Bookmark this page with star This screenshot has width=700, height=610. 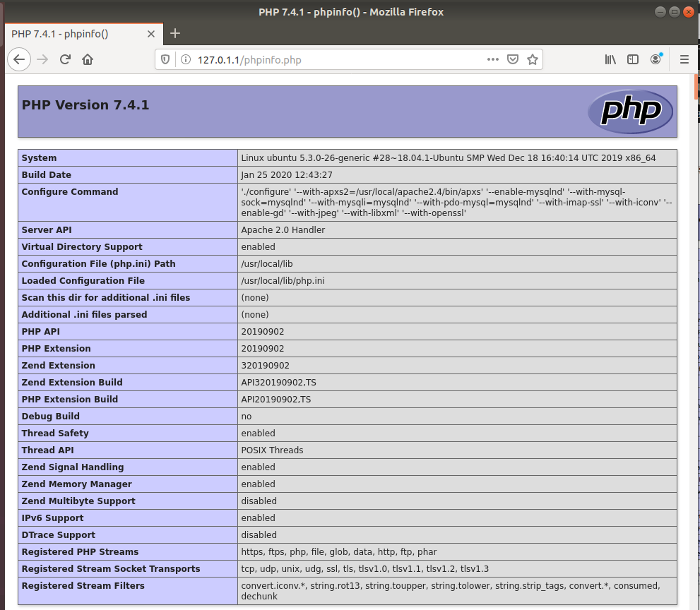[532, 59]
